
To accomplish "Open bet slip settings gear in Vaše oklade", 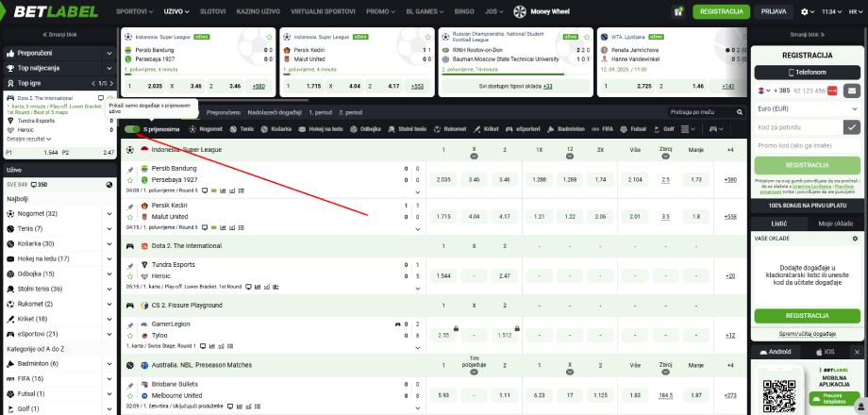I will pos(855,239).
